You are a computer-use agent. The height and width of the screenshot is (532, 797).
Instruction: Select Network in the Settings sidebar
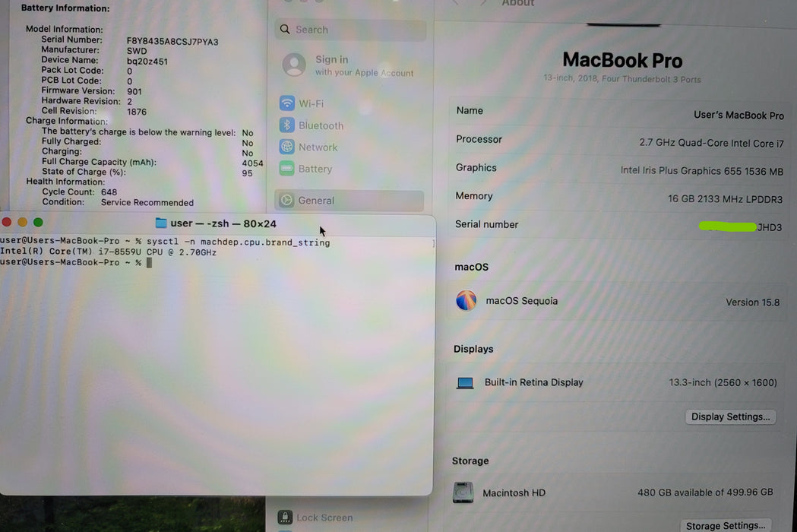[351, 147]
